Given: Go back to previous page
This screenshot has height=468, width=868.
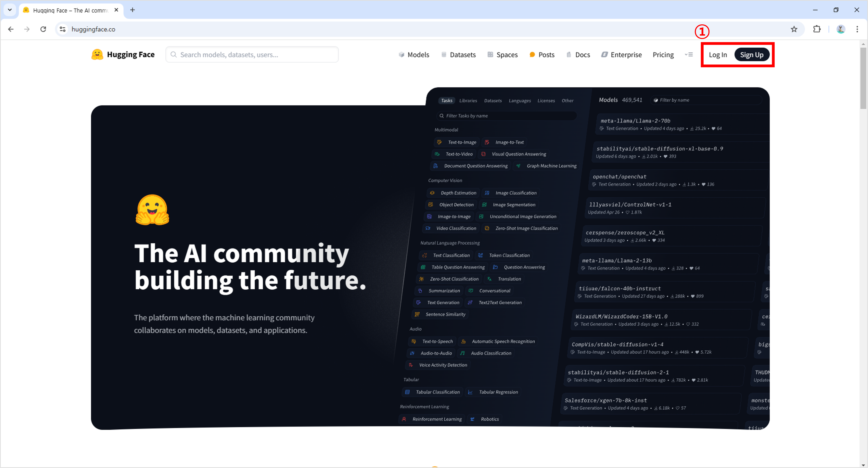Looking at the screenshot, I should pyautogui.click(x=11, y=29).
